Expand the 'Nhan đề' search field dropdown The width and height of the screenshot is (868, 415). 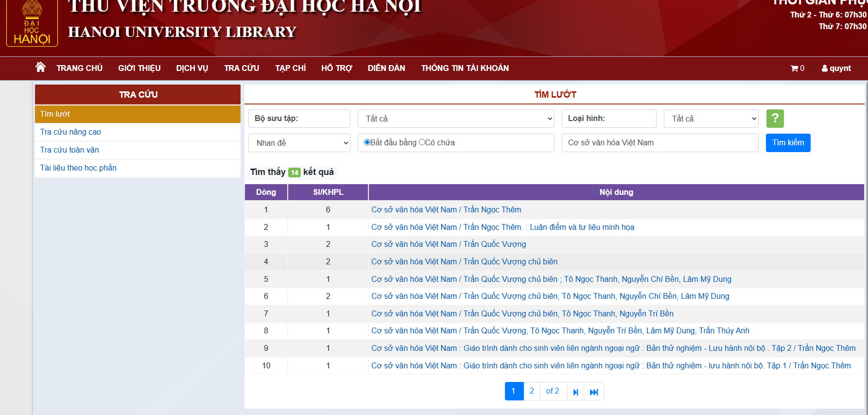click(299, 143)
